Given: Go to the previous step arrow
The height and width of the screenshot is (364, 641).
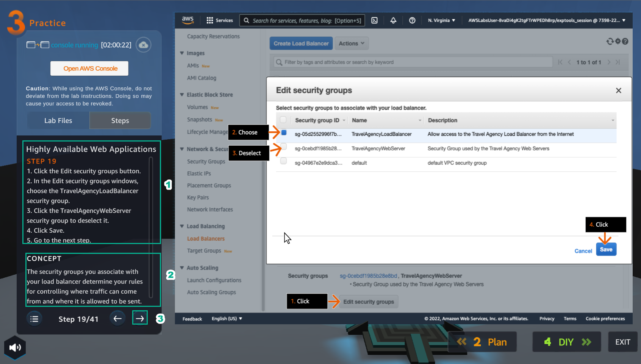Looking at the screenshot, I should pos(117,318).
